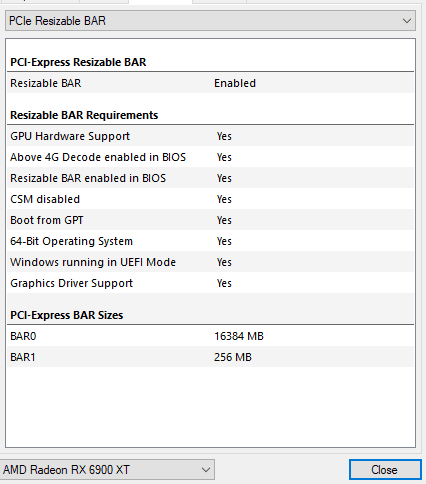Viewport: 426px width, 484px height.
Task: Select the BAR0 16384 MB row
Action: point(210,336)
